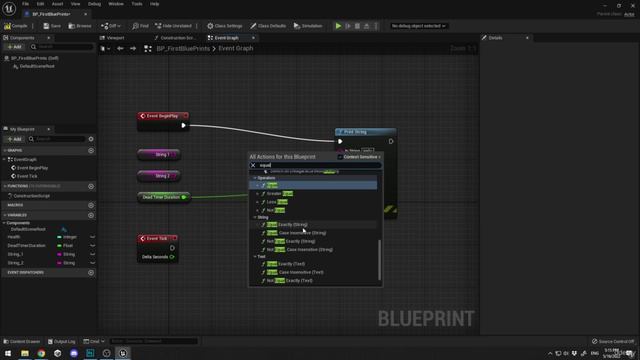Click the action menu search field
This screenshot has width=640, height=360.
pos(315,165)
